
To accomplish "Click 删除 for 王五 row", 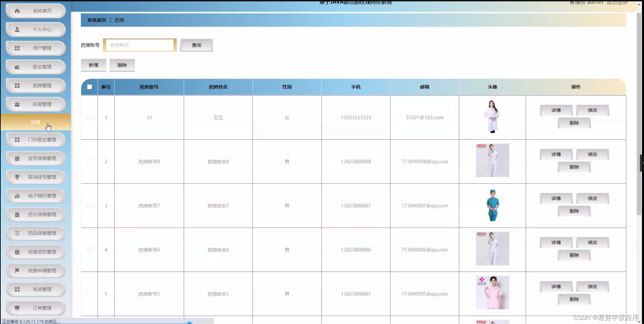I will click(574, 123).
